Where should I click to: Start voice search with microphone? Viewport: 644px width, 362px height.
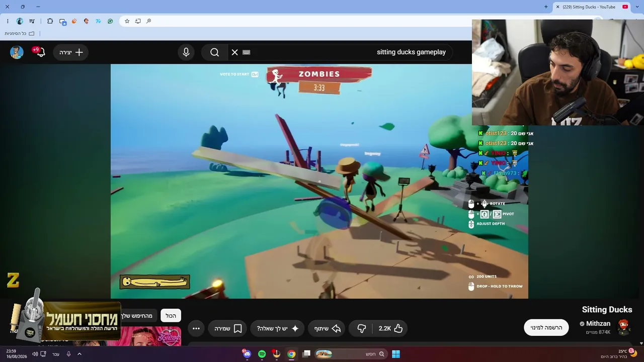(186, 52)
